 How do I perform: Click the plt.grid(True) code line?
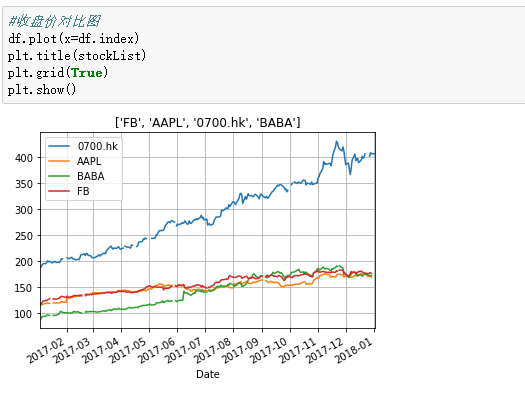[58, 73]
